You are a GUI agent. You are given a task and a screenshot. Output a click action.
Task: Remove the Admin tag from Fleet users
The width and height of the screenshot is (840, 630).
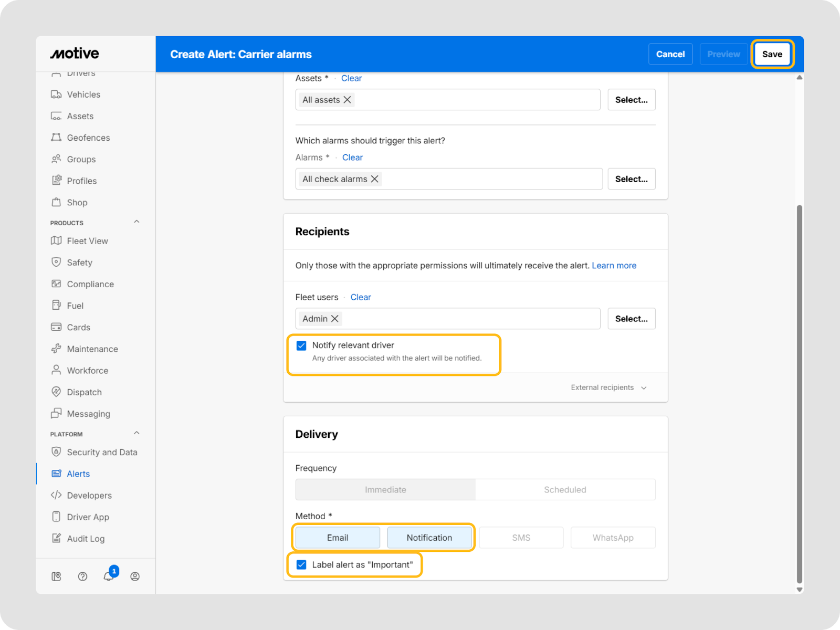tap(335, 319)
